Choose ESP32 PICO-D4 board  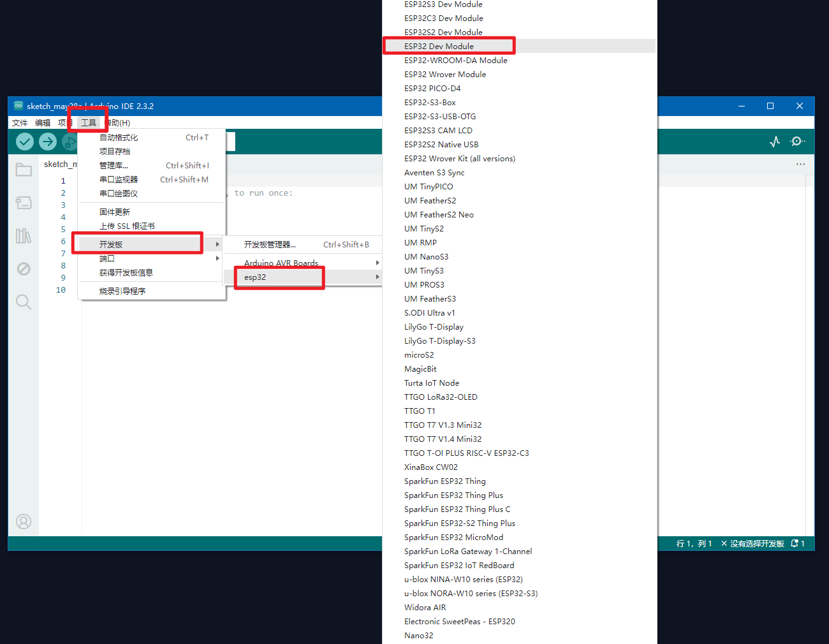tap(519, 88)
